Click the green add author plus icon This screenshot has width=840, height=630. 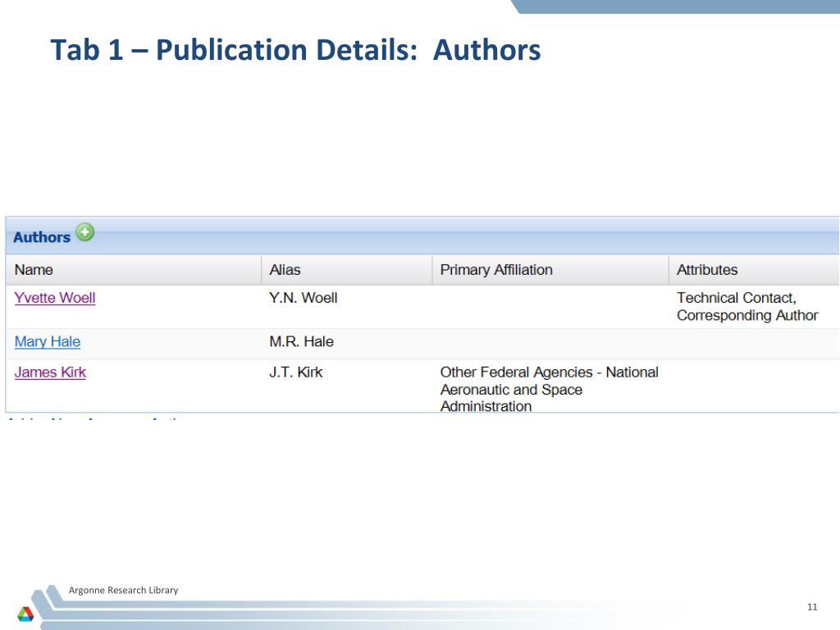84,232
